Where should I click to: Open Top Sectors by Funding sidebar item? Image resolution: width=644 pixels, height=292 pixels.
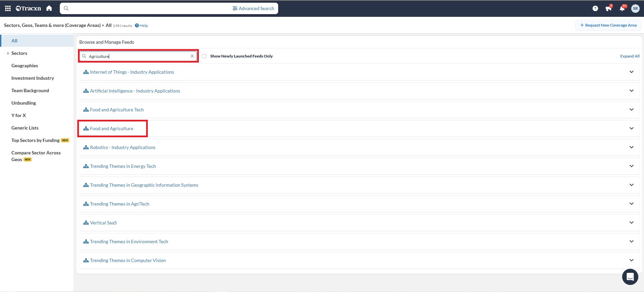[35, 140]
